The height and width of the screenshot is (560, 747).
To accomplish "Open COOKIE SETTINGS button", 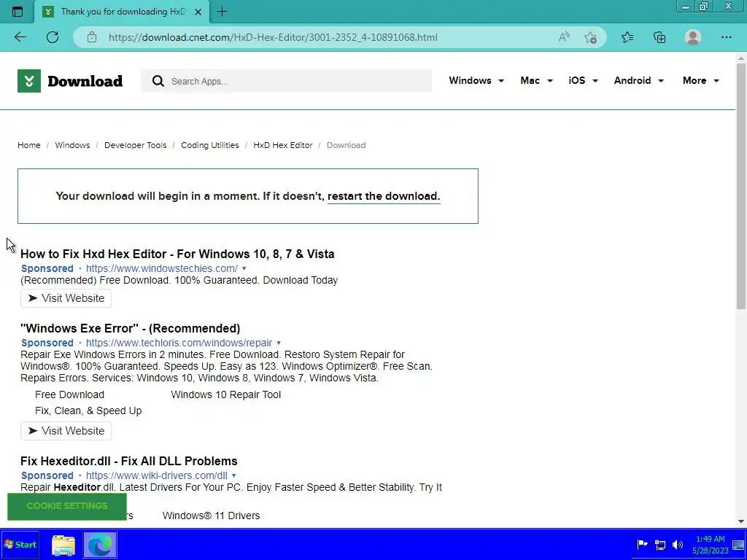I will coord(67,506).
